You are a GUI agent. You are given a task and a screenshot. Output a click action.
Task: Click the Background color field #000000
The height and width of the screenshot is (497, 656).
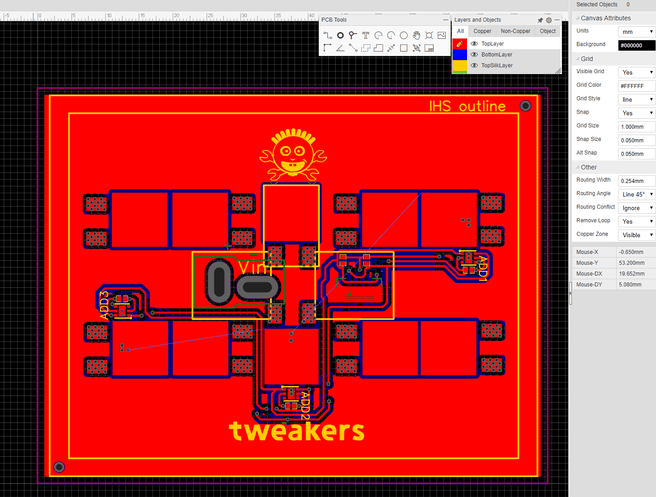637,45
